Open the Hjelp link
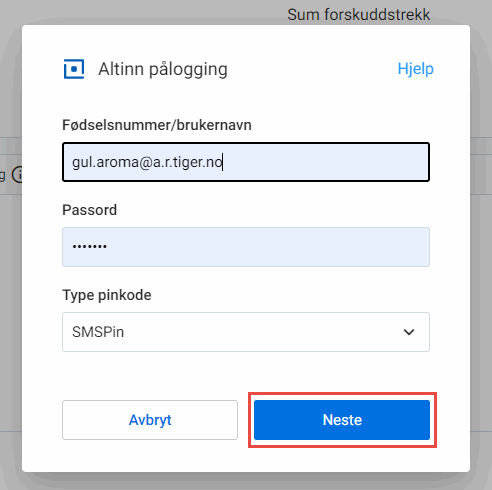492x490 pixels. pyautogui.click(x=415, y=69)
